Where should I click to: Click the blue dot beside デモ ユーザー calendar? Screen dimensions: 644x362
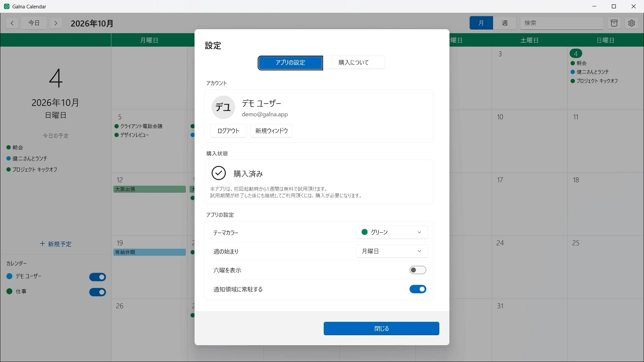[9, 276]
